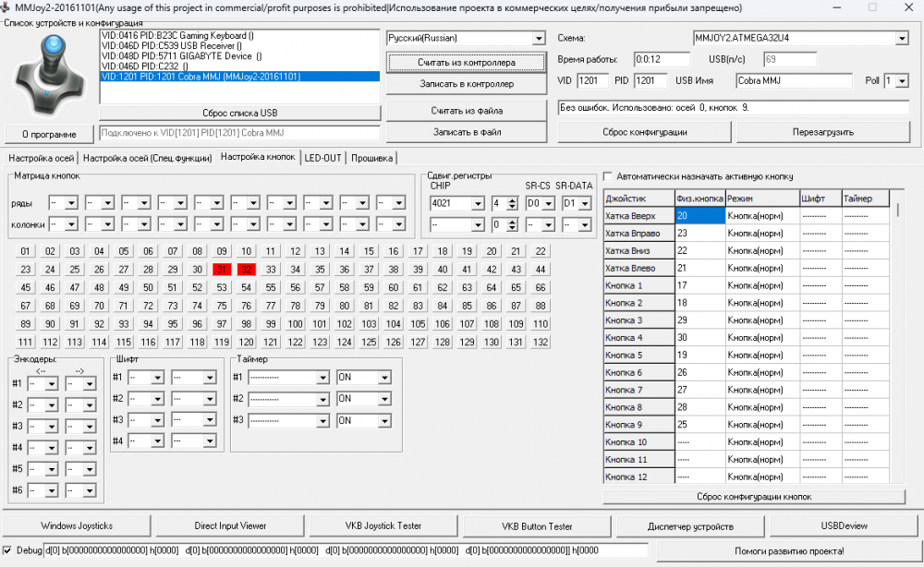Toggle the Debug checkbox
The width and height of the screenshot is (924, 567).
[8, 550]
